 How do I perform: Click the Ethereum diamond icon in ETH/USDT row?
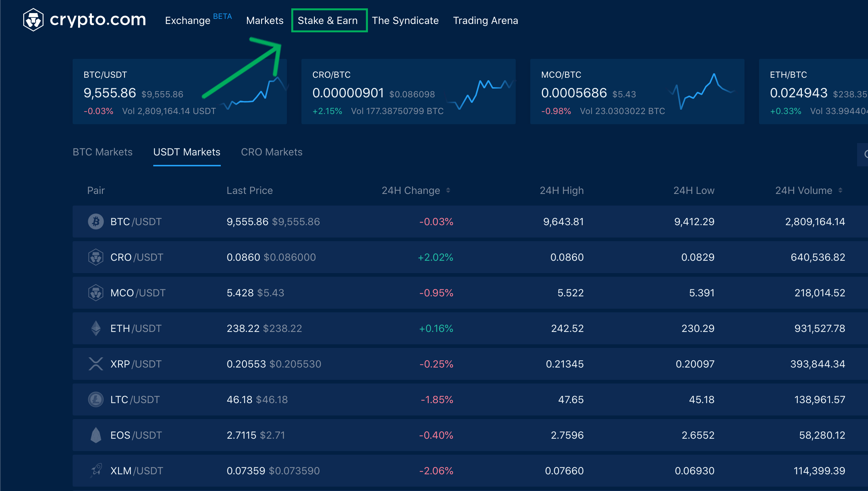96,328
